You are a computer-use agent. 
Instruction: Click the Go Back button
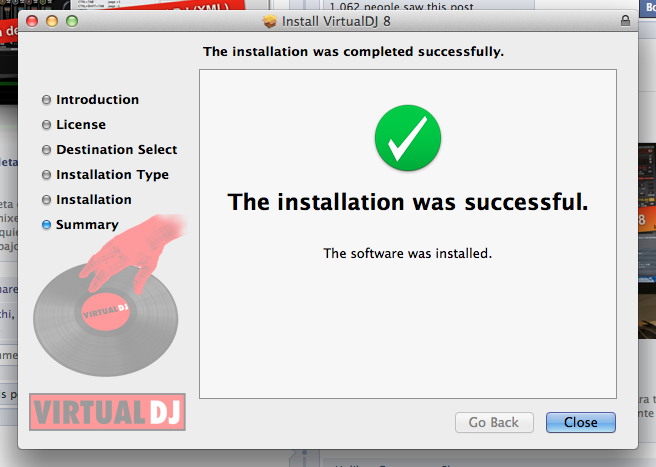point(494,422)
